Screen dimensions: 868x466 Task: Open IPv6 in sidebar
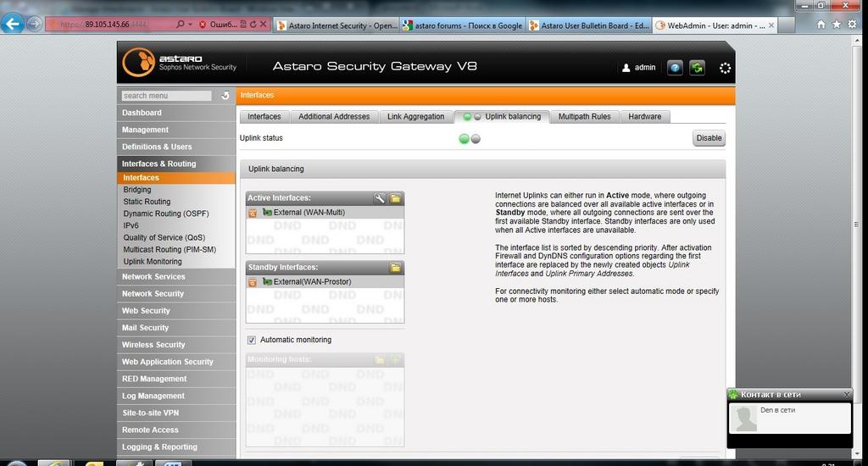coord(131,226)
